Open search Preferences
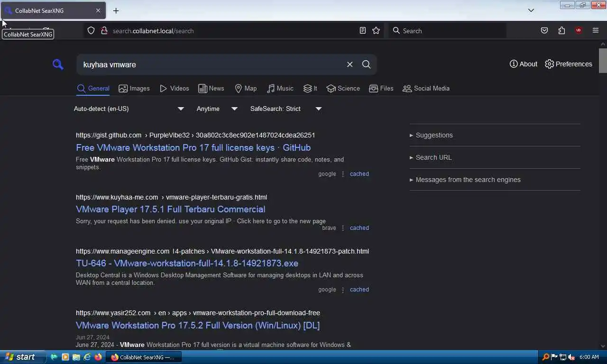The image size is (607, 364). (569, 64)
